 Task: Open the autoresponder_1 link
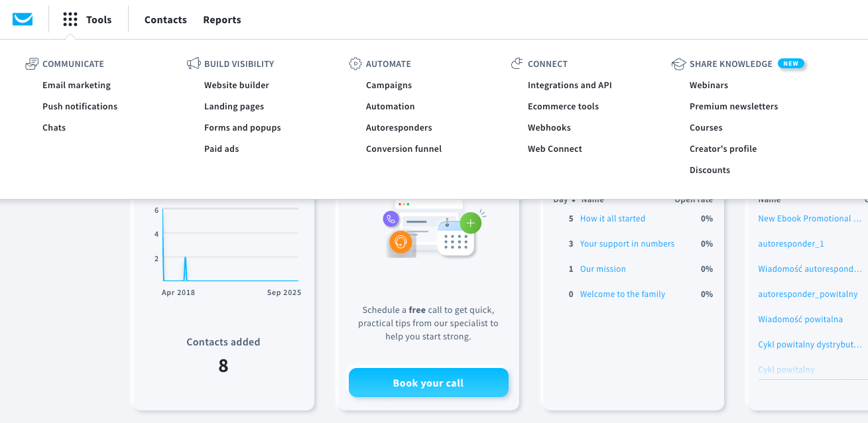[791, 244]
